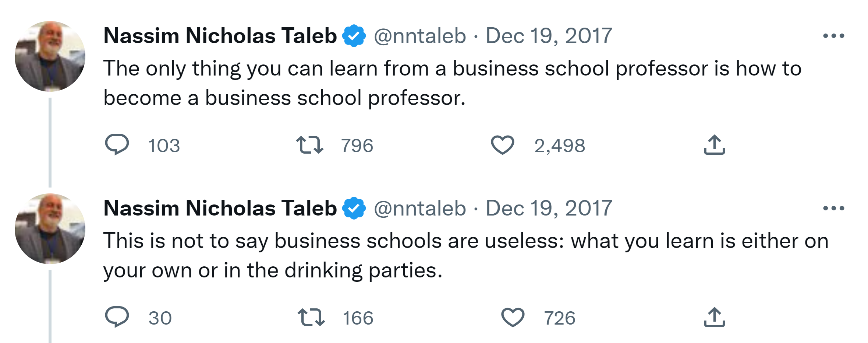This screenshot has width=868, height=343.
Task: Open the second tweet's Dec 19, 2017 timestamp
Action: (x=549, y=209)
